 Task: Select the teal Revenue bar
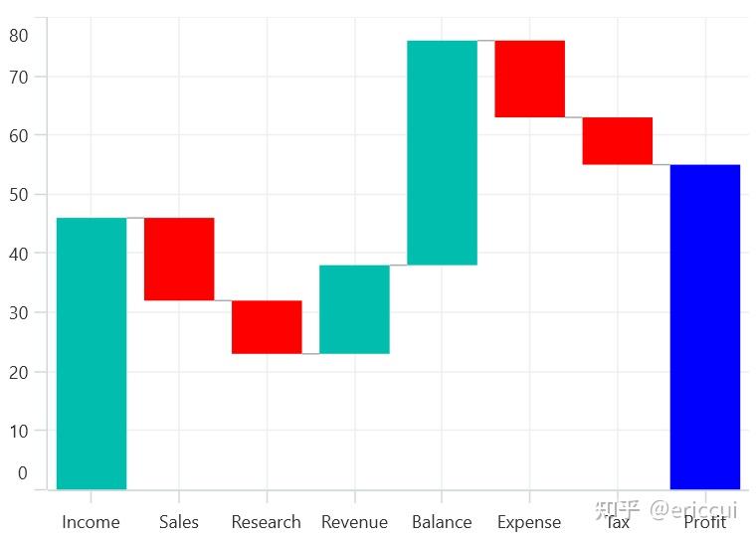click(x=354, y=309)
